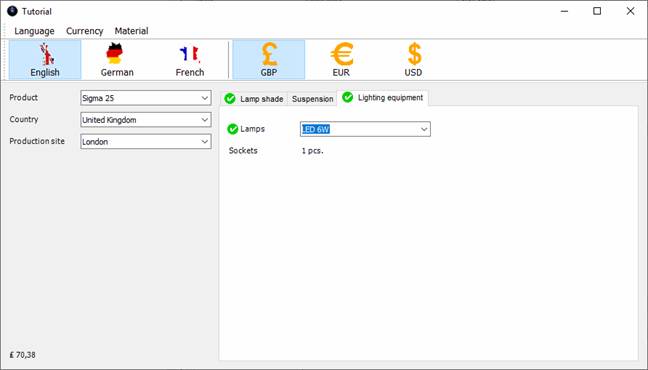Click the United Kingdom country field
This screenshot has width=648, height=370.
(x=146, y=120)
